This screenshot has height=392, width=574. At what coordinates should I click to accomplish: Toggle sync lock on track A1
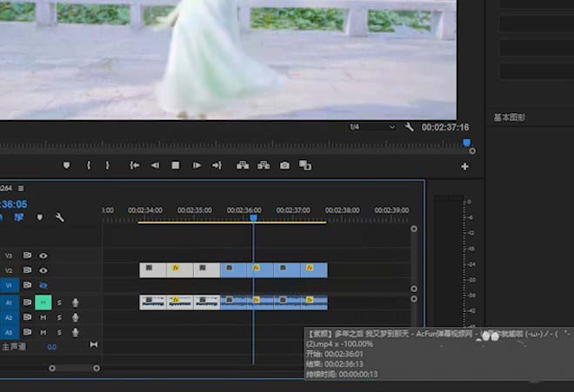tap(27, 302)
